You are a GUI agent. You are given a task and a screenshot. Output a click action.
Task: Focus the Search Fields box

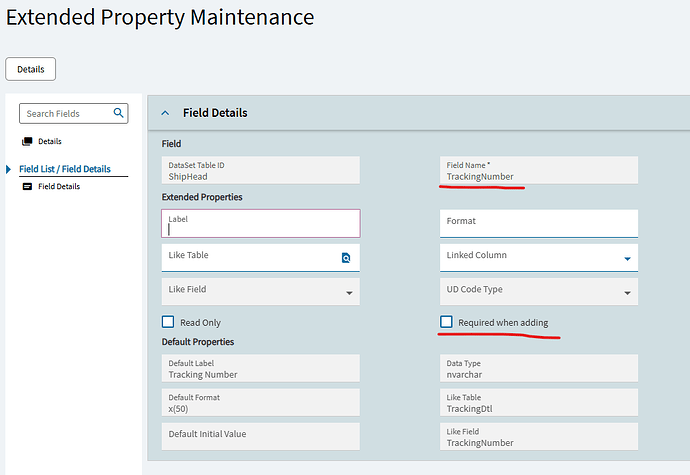(x=65, y=113)
